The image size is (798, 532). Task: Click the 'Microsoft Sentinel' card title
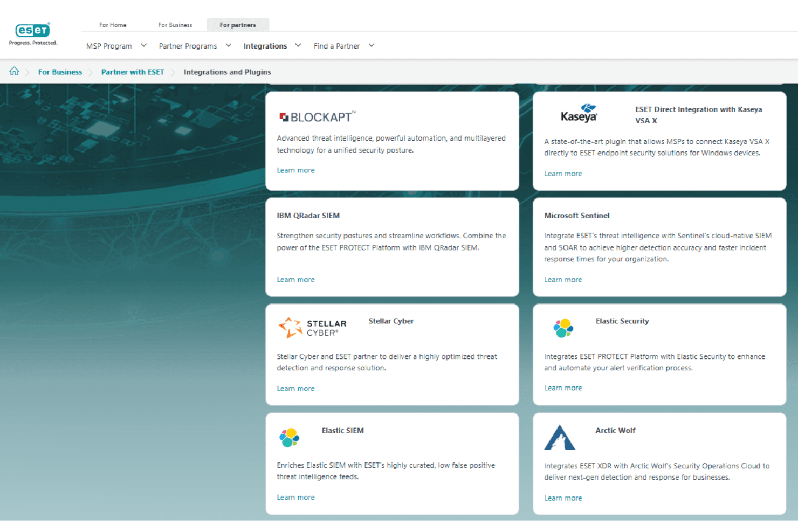tap(577, 216)
